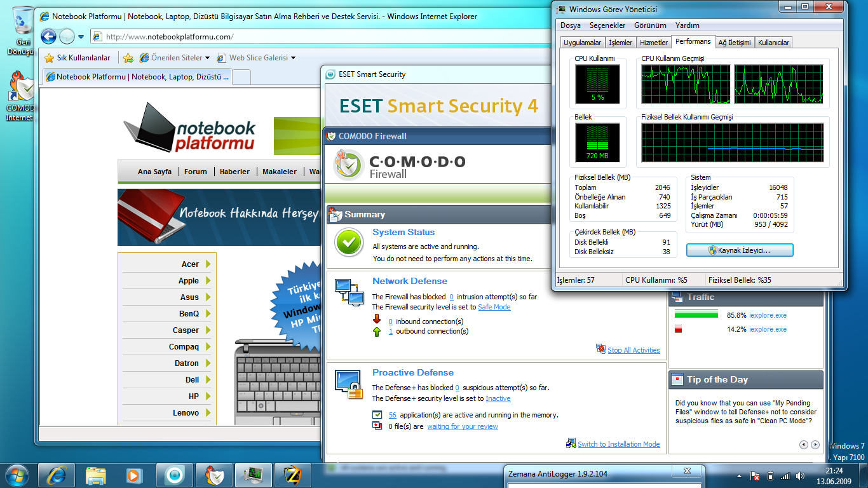
Task: Click the 85.8% iexplore.exe traffic link
Action: [x=768, y=315]
